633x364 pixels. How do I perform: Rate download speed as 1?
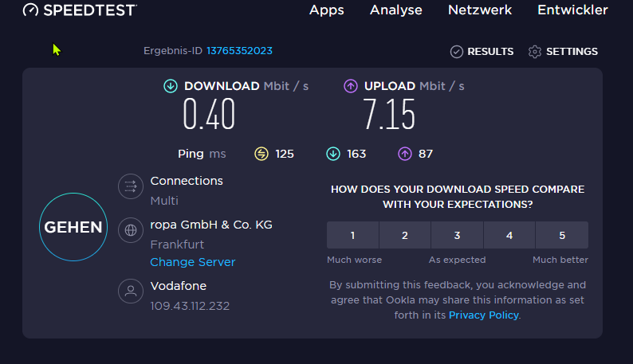(x=352, y=235)
